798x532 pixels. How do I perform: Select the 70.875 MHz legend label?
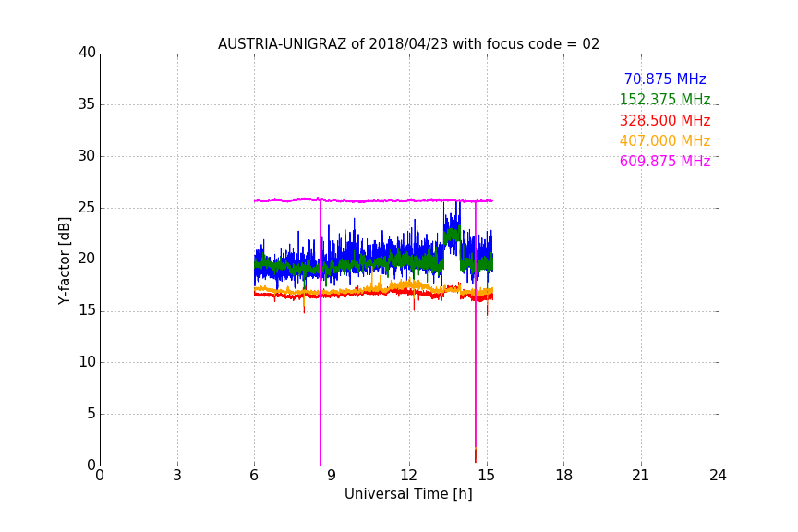pos(665,79)
